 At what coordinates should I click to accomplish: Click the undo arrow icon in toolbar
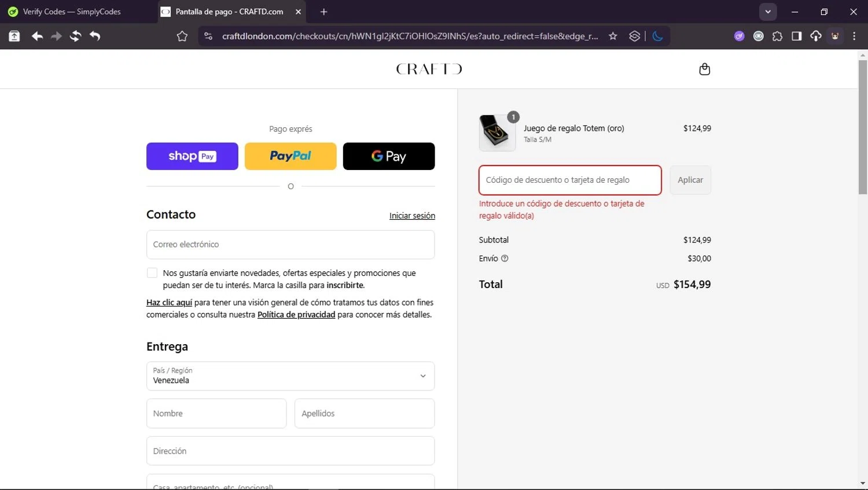click(x=95, y=36)
